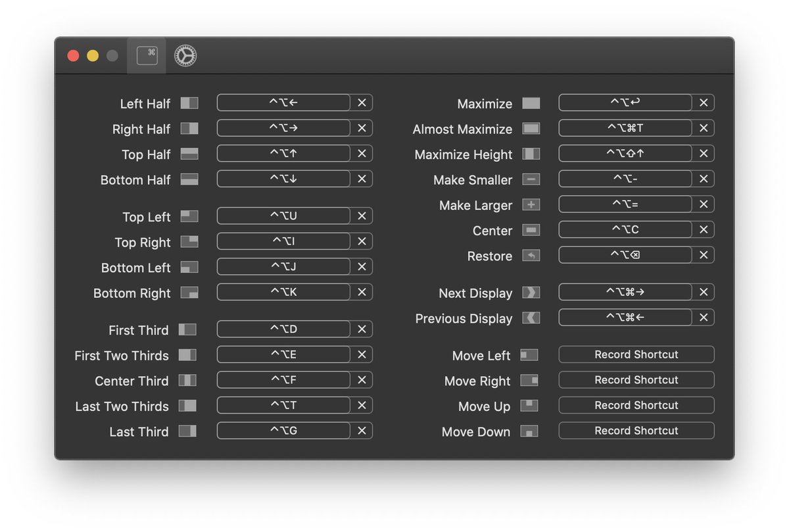789x532 pixels.
Task: Edit the First Third shortcut field
Action: coord(284,329)
